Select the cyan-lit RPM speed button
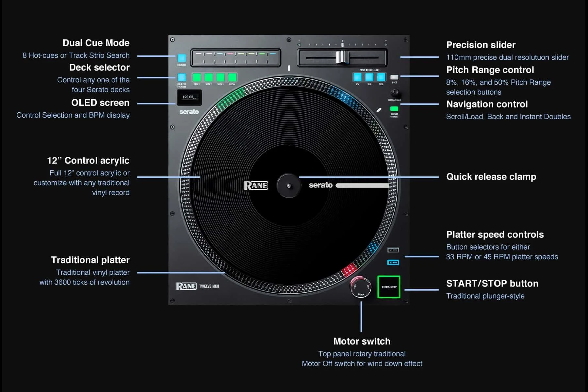This screenshot has width=588, height=392. [393, 262]
